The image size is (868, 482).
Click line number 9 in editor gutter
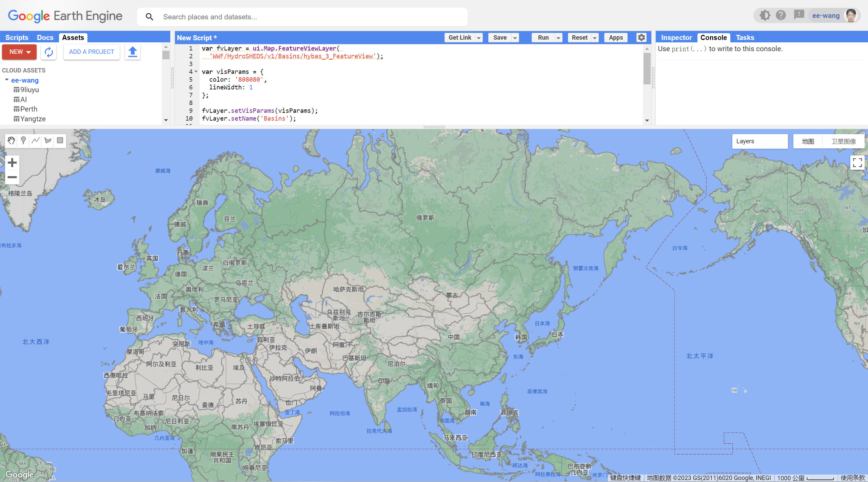191,110
